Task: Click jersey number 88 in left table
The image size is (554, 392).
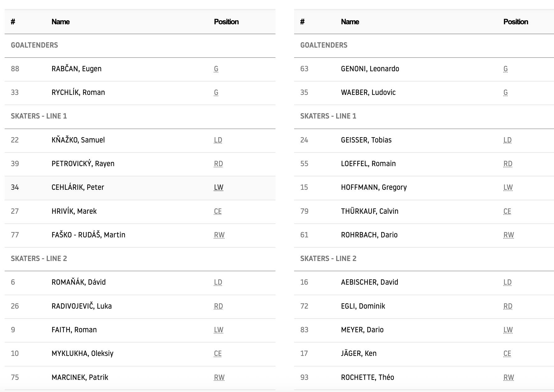Action: click(15, 69)
